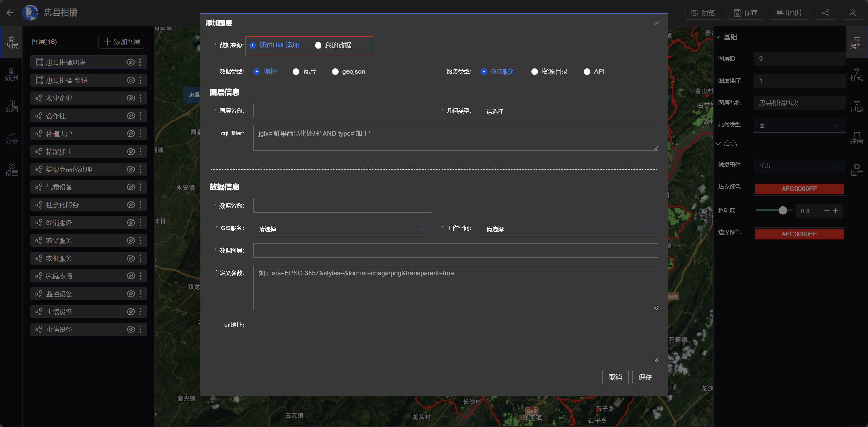Image resolution: width=868 pixels, height=427 pixels.
Task: Click 保存 button in the dialog
Action: [645, 377]
